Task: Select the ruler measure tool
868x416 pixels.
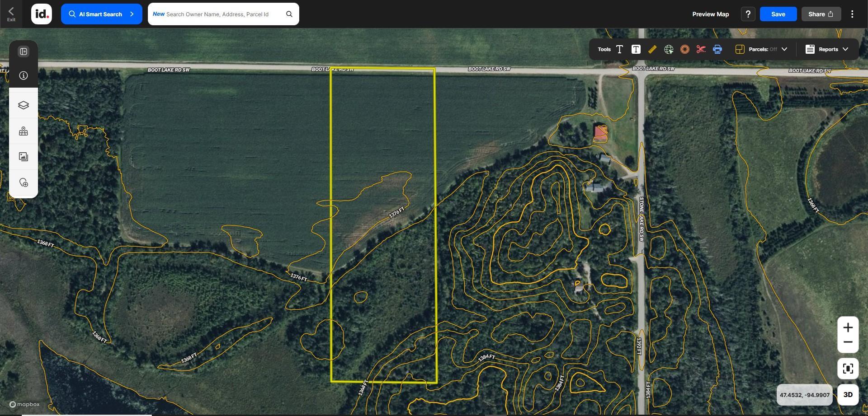Action: click(652, 49)
